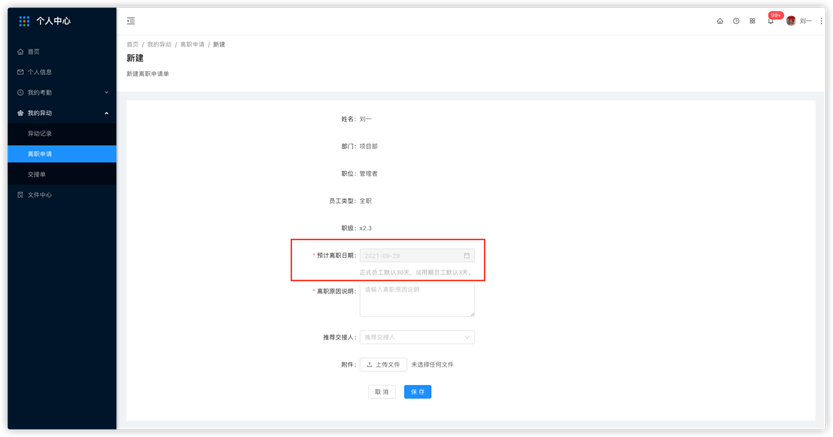Click the colorful grid logo beside 个人中心
This screenshot has width=833, height=437.
click(x=24, y=21)
